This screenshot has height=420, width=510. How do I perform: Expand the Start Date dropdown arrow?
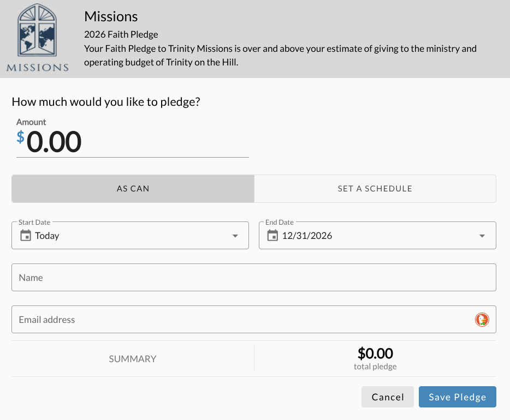[x=235, y=236]
